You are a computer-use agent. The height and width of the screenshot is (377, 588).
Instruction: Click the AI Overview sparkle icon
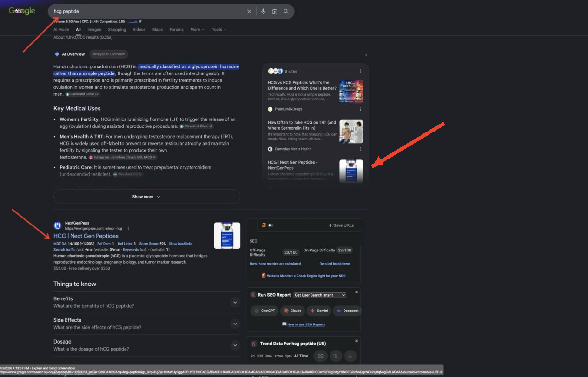coord(57,54)
